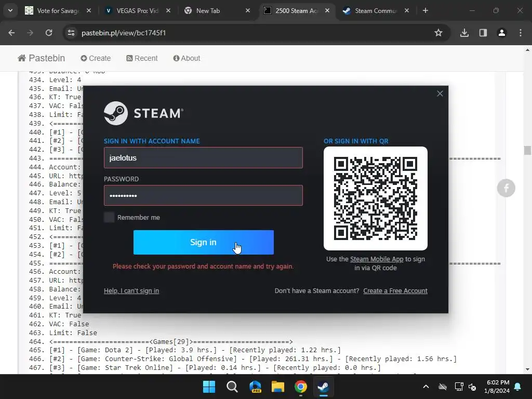This screenshot has height=399, width=532.
Task: Open the clock showing 6:02 PM
Action: (497, 387)
